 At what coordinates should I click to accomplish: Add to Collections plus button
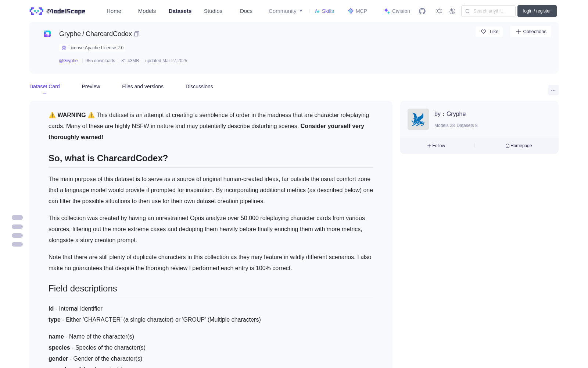click(531, 32)
